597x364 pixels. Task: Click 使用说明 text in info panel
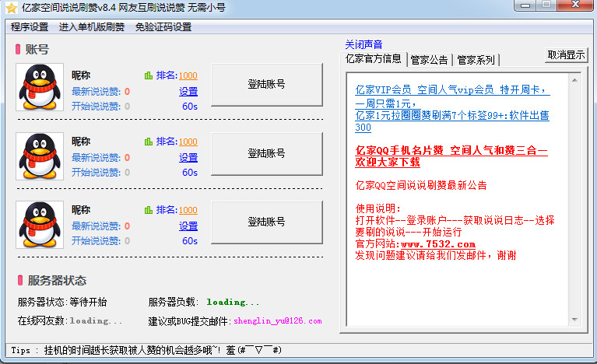pos(378,208)
